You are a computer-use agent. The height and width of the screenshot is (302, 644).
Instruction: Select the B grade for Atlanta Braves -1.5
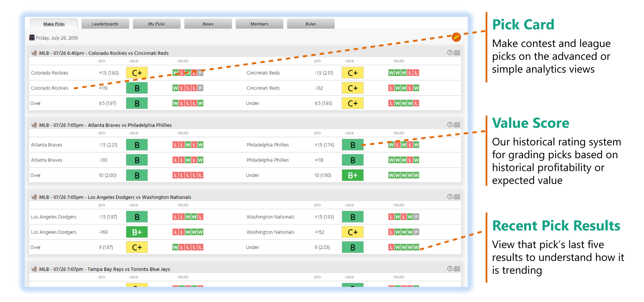pos(137,145)
